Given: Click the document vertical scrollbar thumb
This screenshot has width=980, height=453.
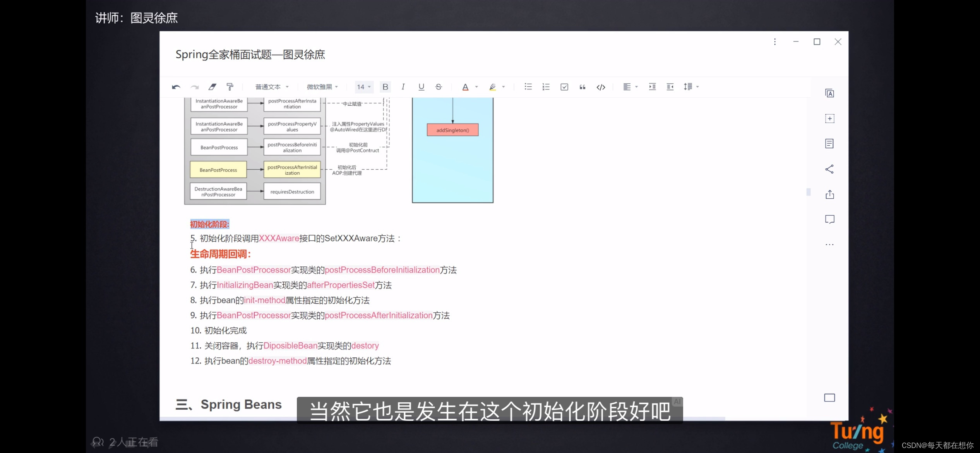Looking at the screenshot, I should pyautogui.click(x=809, y=192).
